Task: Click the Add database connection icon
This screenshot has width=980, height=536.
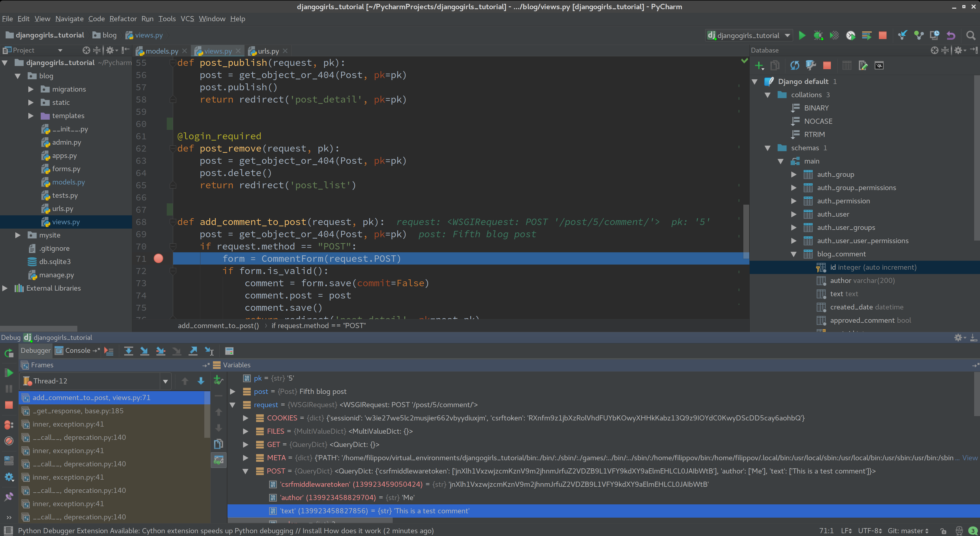Action: [x=759, y=65]
